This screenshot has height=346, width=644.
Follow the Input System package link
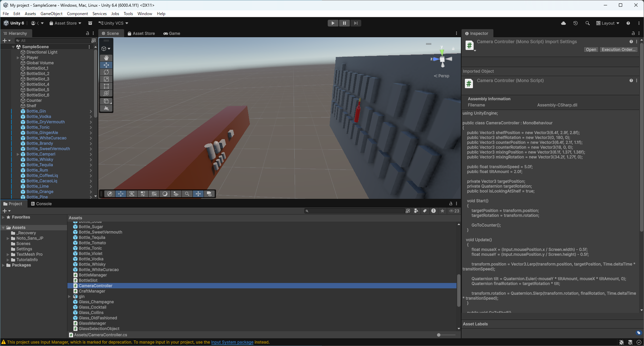[232, 342]
